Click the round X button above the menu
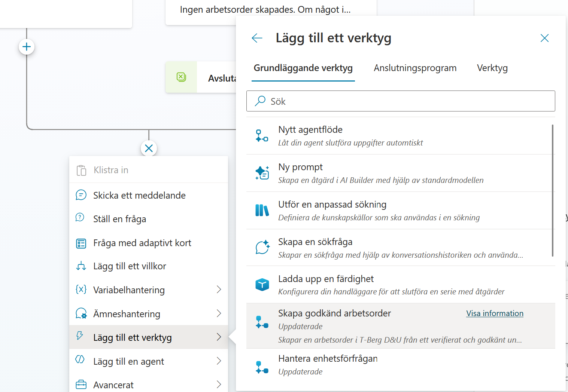This screenshot has width=568, height=392. point(149,148)
